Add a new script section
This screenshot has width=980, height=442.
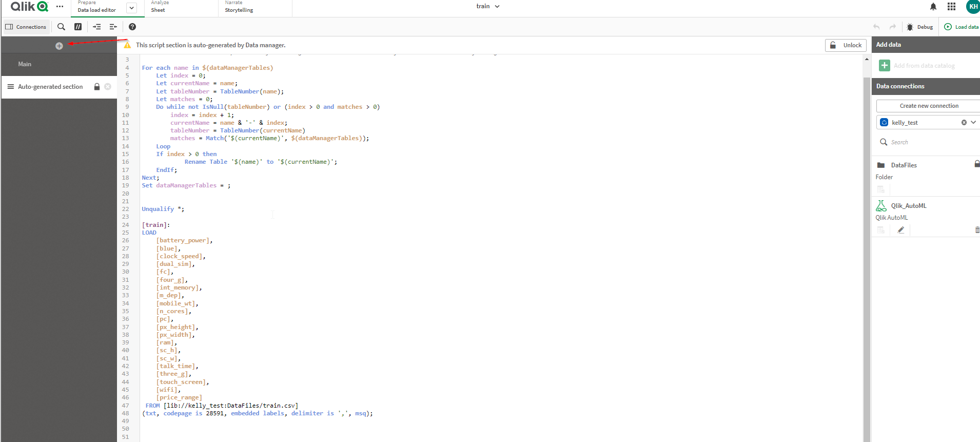click(x=59, y=46)
